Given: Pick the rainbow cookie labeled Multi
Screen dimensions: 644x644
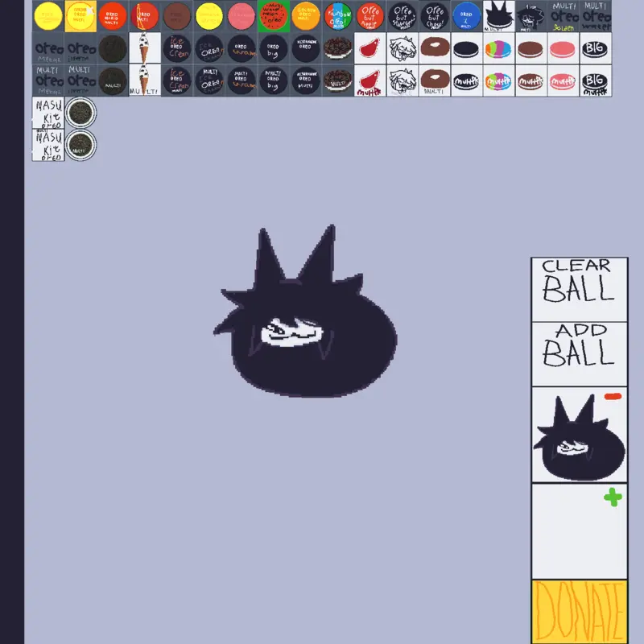Looking at the screenshot, I should [498, 81].
